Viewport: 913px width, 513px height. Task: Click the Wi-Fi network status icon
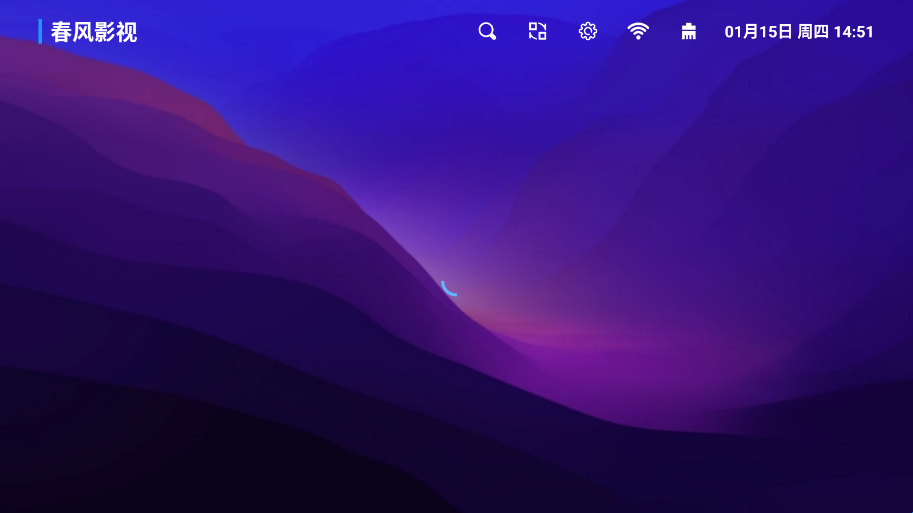click(x=638, y=31)
